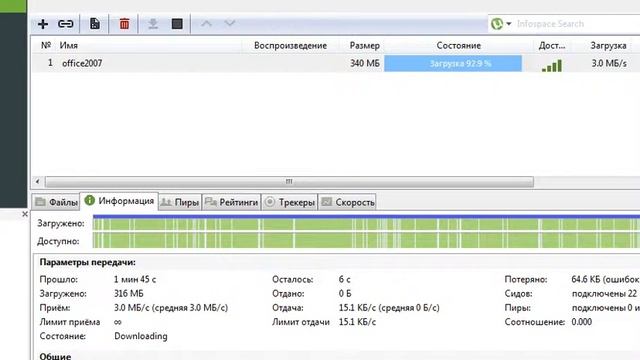
Task: Click the Доступно availability bar
Action: (x=366, y=241)
